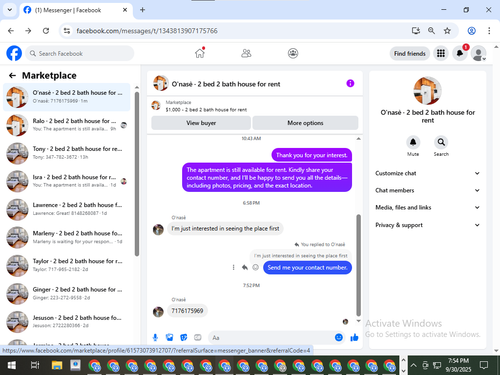Image resolution: width=500 pixels, height=375 pixels.
Task: Open Task View on taskbar
Action: (35, 366)
